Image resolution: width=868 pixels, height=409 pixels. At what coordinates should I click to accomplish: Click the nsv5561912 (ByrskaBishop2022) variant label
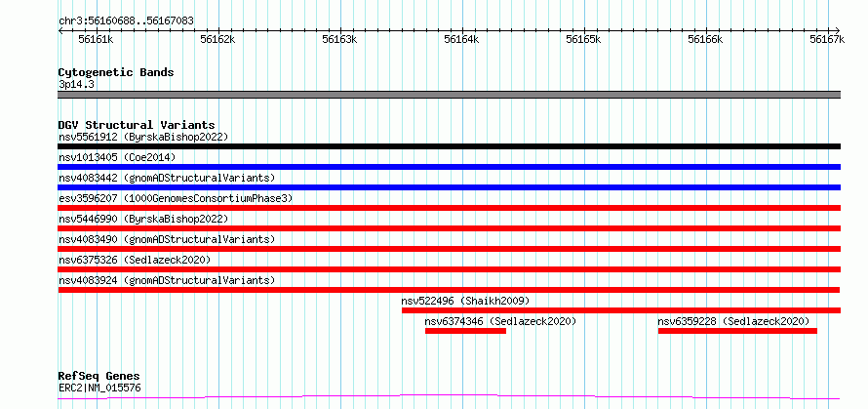(x=143, y=137)
